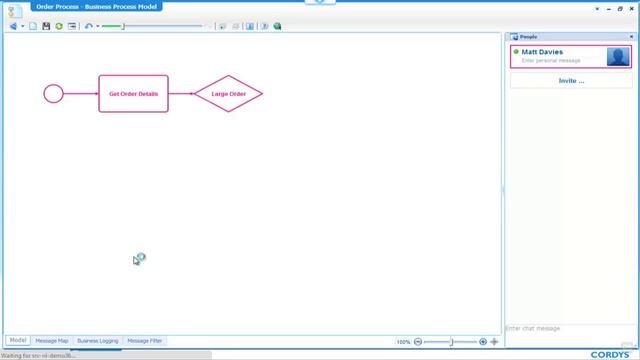640x360 pixels.
Task: Click the Enter personal message field
Action: tap(551, 60)
